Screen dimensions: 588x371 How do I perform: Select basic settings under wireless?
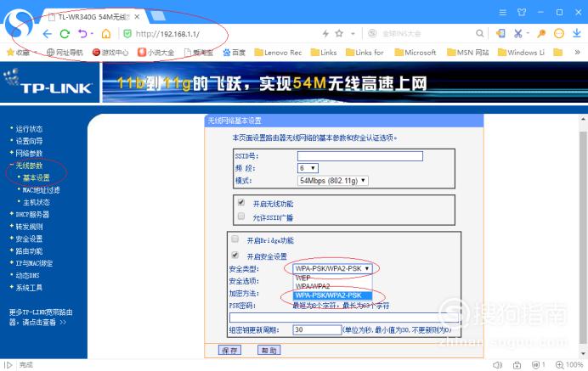tap(36, 177)
